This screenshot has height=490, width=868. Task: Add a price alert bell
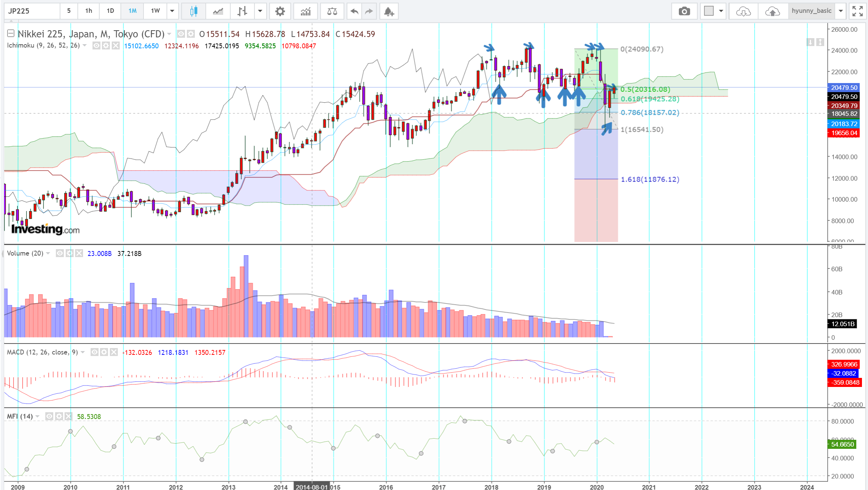coord(389,11)
